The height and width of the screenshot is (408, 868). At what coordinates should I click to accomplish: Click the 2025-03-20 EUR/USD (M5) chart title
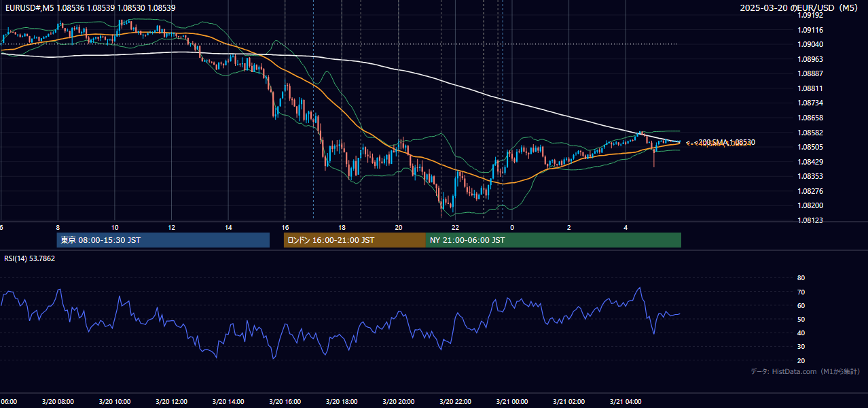(800, 8)
